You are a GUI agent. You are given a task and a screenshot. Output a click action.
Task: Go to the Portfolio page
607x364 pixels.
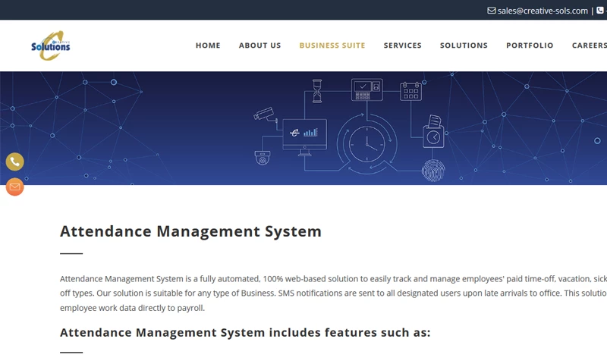(530, 45)
